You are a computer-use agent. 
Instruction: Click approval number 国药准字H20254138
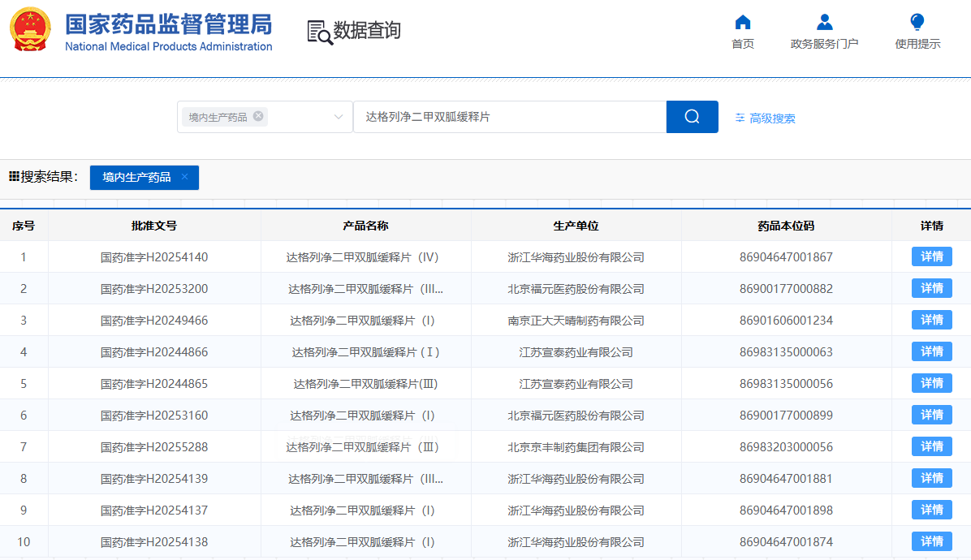coord(154,542)
